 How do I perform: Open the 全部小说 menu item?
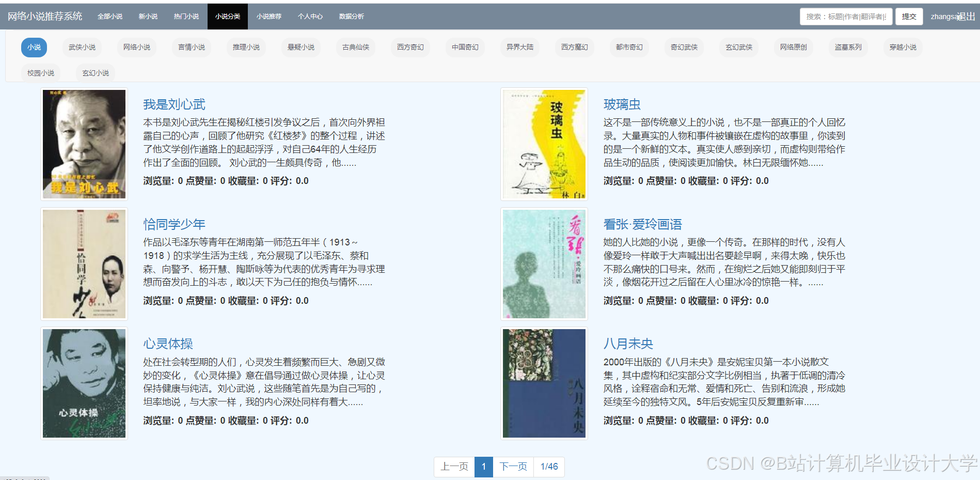pos(110,16)
